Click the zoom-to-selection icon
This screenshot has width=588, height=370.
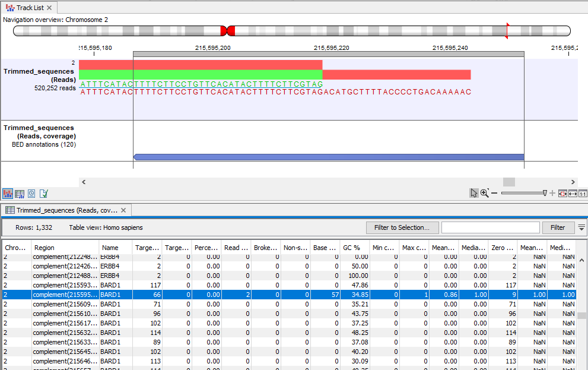[562, 193]
